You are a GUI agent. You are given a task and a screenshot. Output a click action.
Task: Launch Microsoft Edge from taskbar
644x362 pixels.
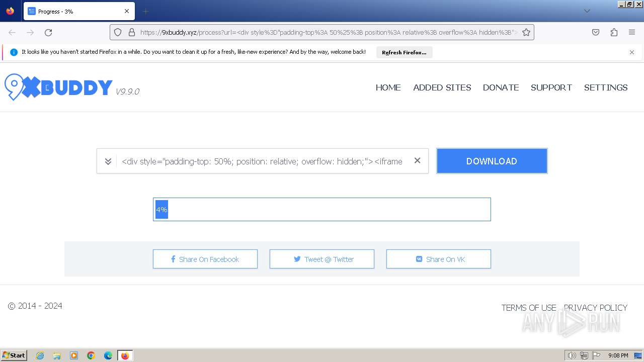[108, 355]
